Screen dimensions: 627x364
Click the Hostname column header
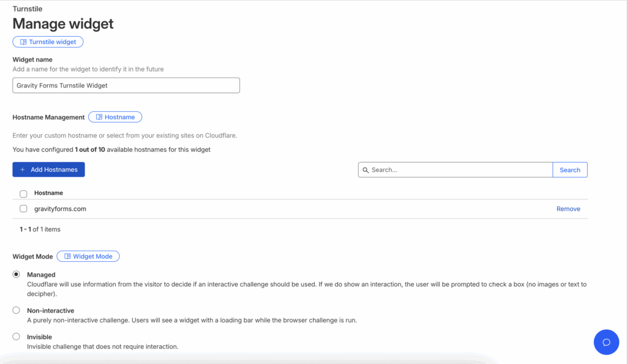click(x=50, y=193)
